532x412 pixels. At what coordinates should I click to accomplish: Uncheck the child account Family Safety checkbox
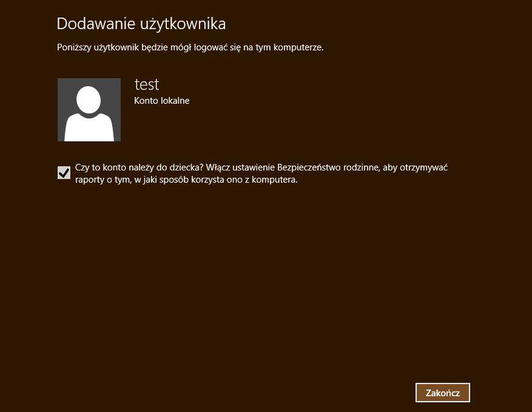point(64,172)
